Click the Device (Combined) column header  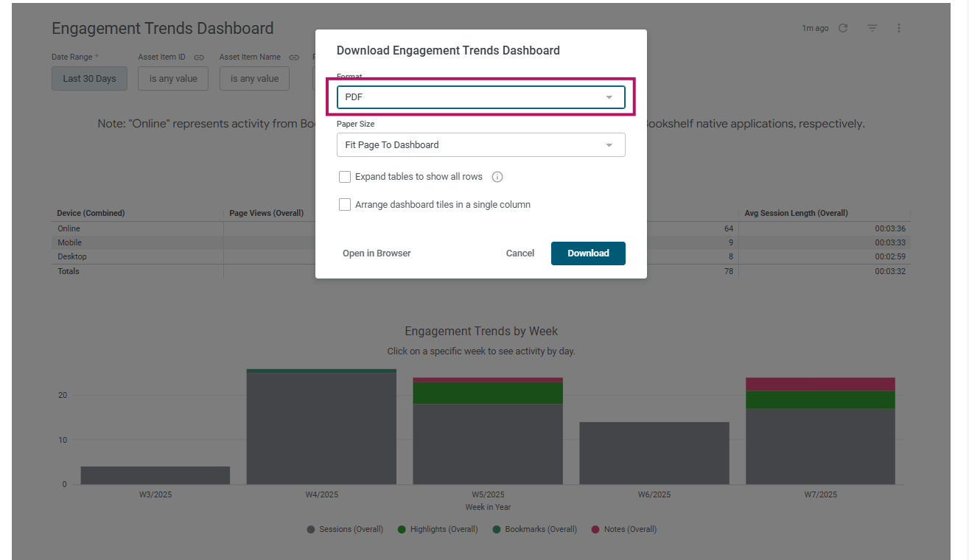[x=91, y=213]
